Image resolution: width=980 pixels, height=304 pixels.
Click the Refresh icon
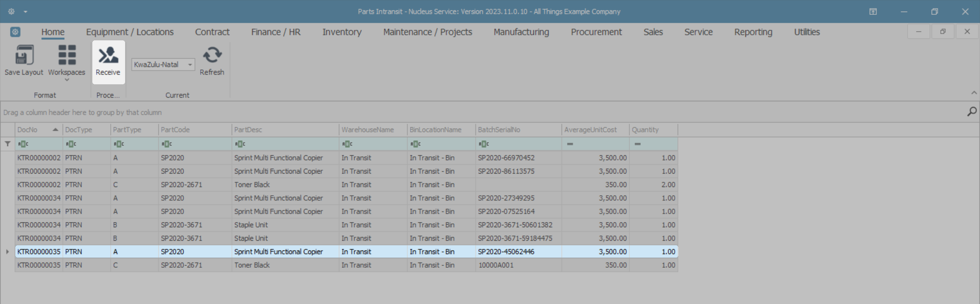(x=212, y=55)
